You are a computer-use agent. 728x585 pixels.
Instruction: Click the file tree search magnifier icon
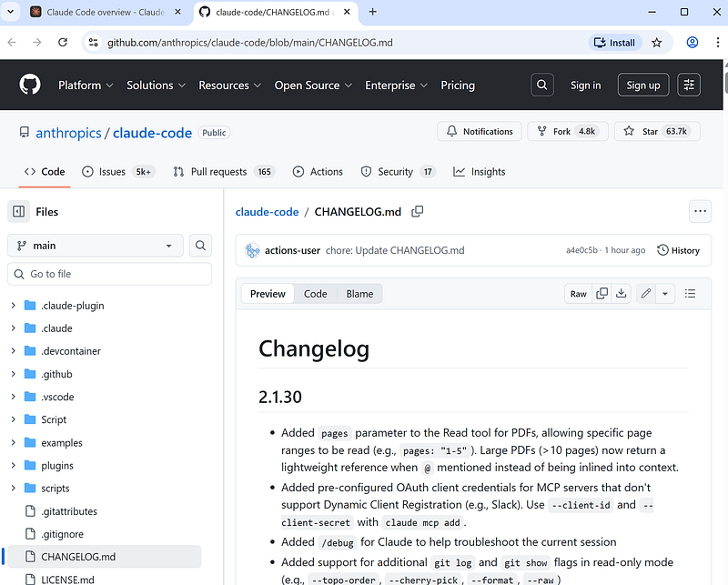point(200,246)
